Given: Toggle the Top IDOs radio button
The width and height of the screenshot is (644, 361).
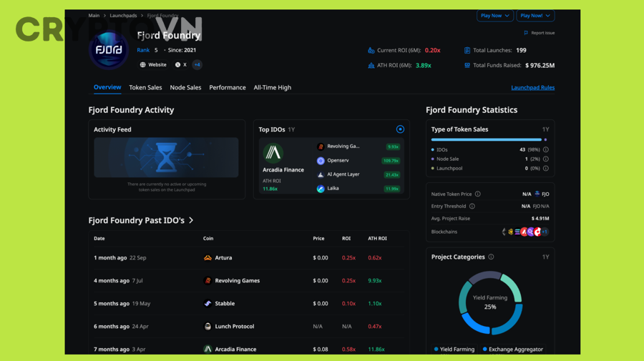Looking at the screenshot, I should pos(400,129).
